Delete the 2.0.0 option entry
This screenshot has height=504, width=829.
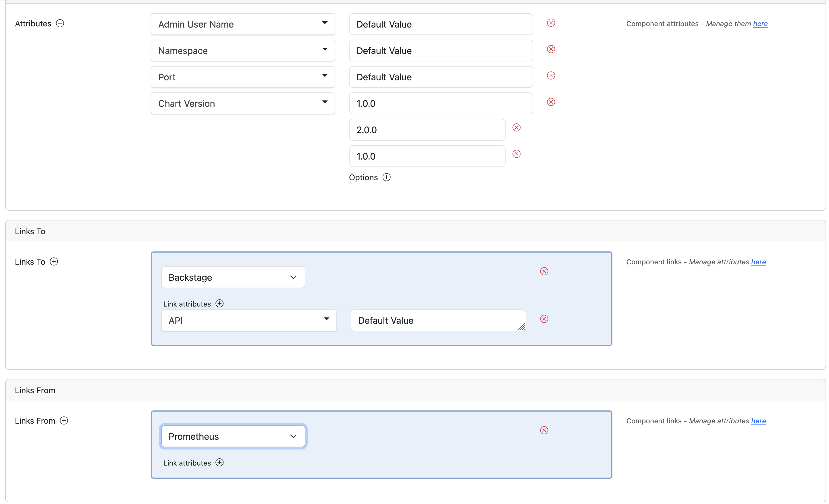click(516, 128)
